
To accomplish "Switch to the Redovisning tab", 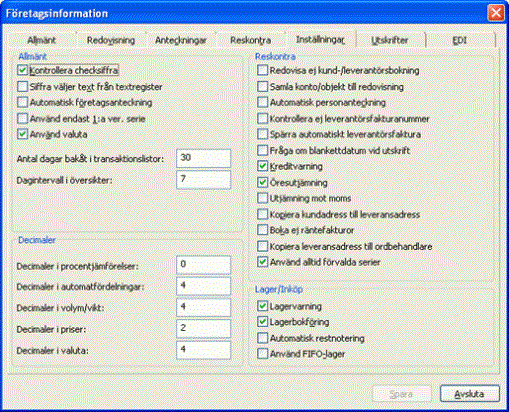I will click(x=111, y=40).
